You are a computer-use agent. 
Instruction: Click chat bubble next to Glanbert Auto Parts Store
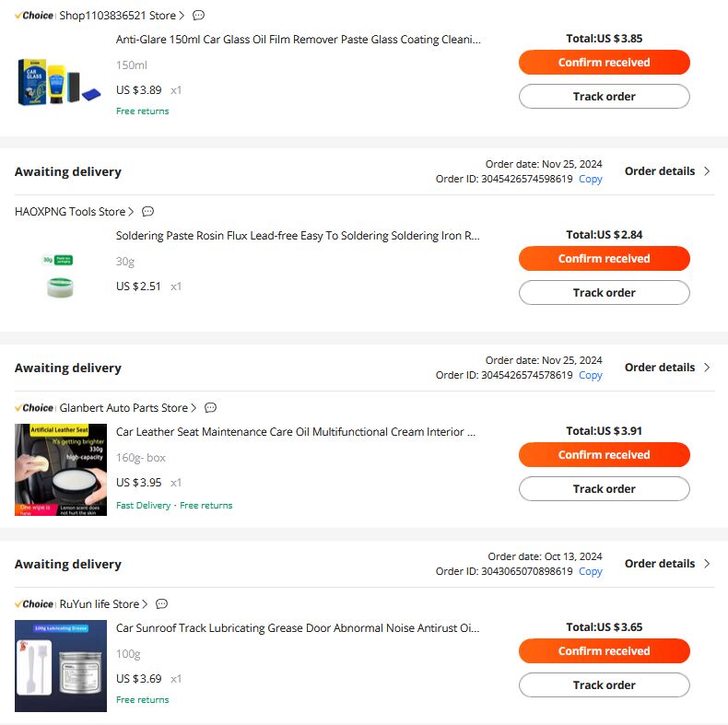[210, 408]
